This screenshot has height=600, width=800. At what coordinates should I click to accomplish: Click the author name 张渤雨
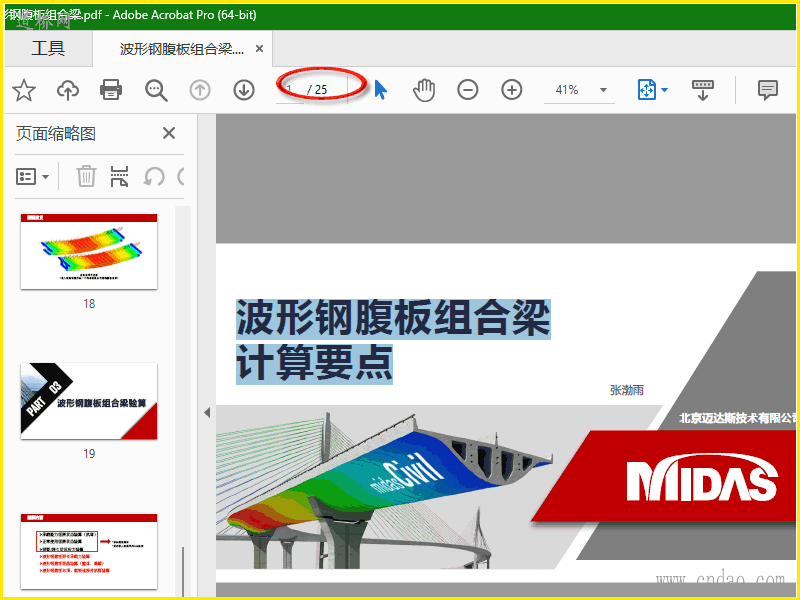pos(627,390)
